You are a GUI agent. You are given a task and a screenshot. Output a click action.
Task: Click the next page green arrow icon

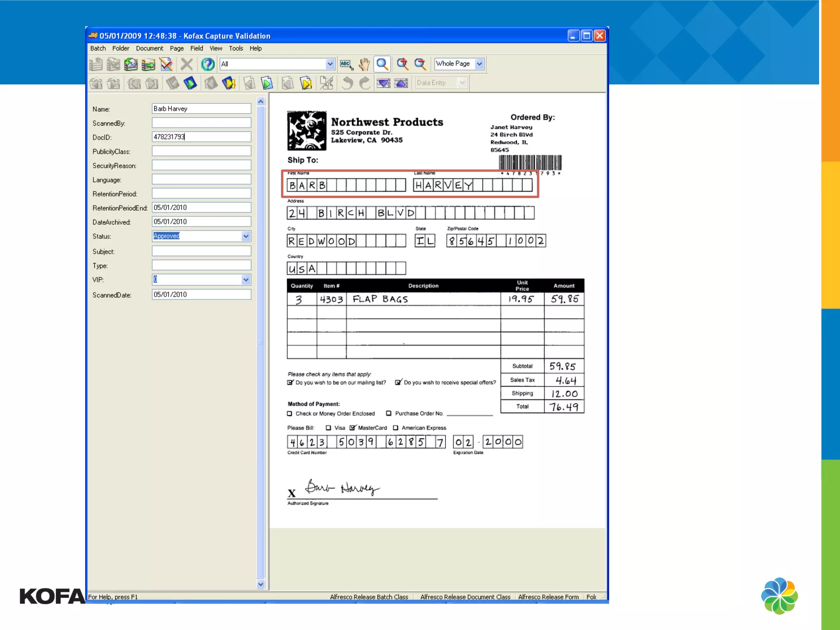coord(267,83)
